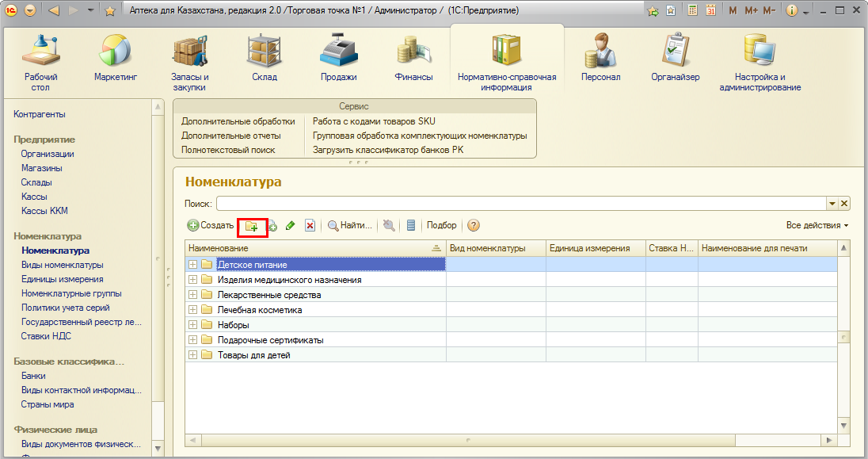Click the Подбор button

(x=442, y=226)
